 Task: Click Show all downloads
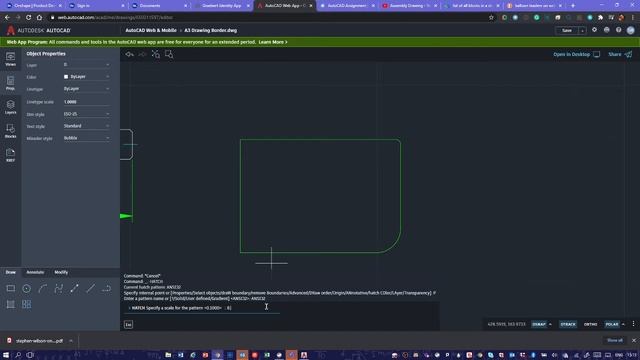click(615, 340)
